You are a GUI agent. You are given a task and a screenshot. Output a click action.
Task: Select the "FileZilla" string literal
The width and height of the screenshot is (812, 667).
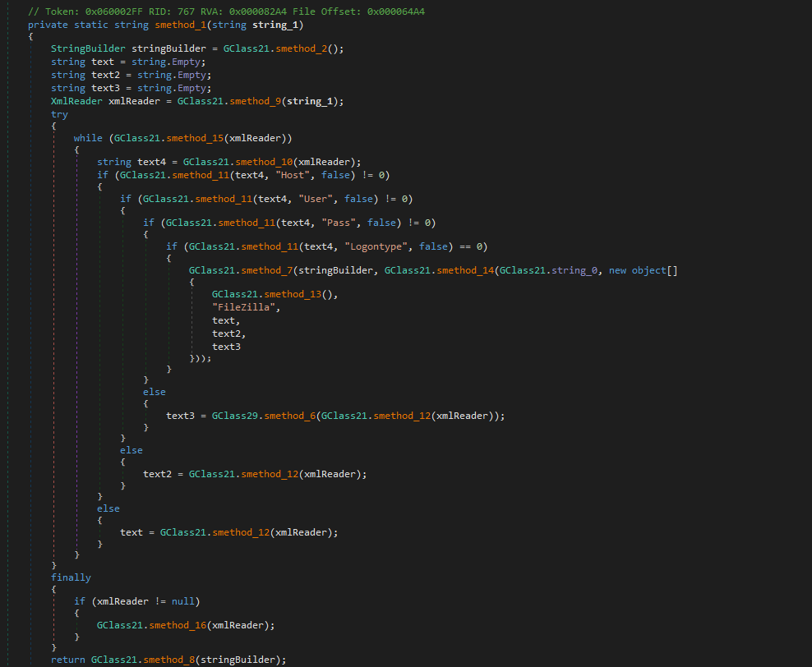(x=247, y=307)
